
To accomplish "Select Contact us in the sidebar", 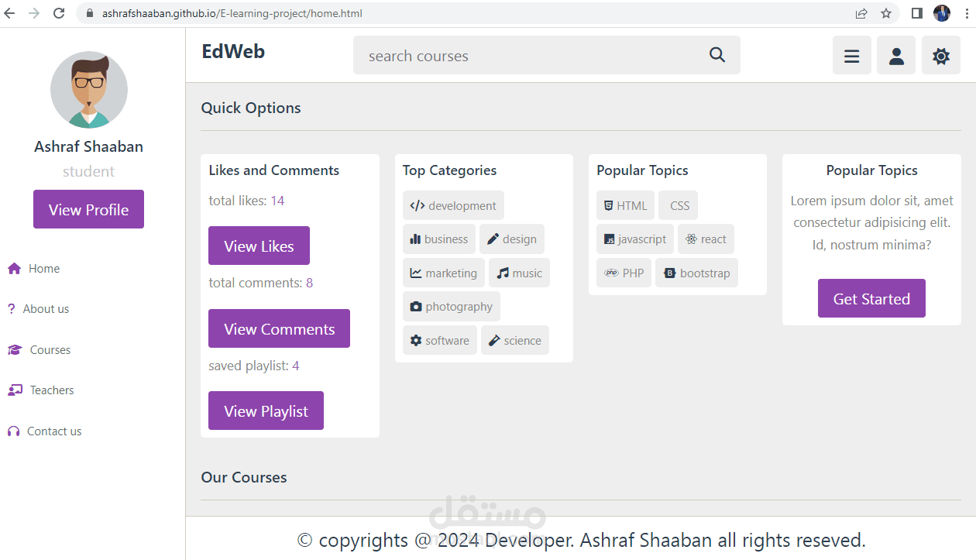I will [53, 431].
